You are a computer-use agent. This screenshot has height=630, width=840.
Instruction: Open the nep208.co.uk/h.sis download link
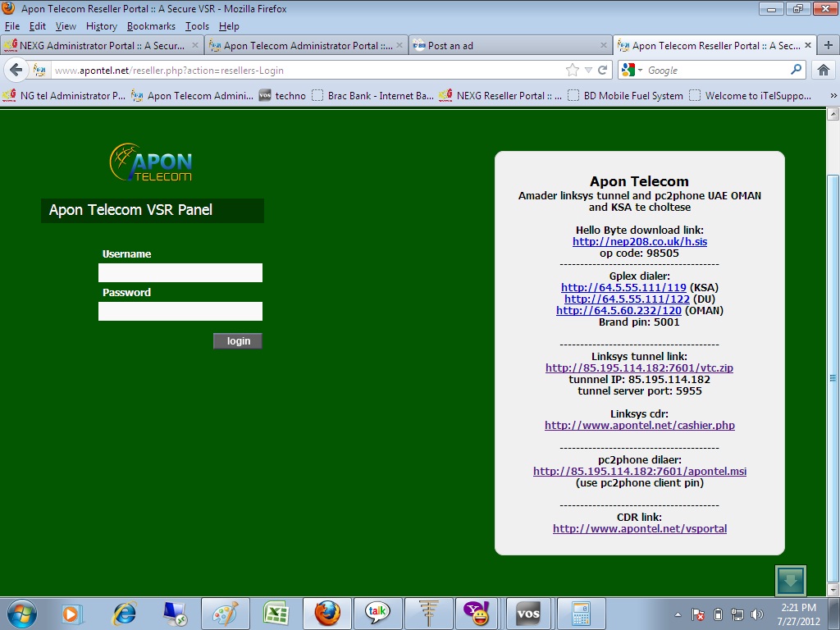(640, 242)
